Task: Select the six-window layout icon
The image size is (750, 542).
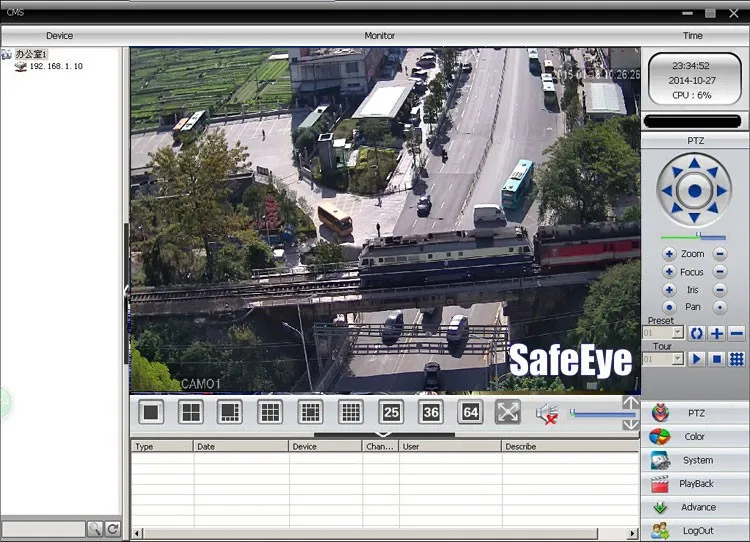Action: click(x=230, y=412)
